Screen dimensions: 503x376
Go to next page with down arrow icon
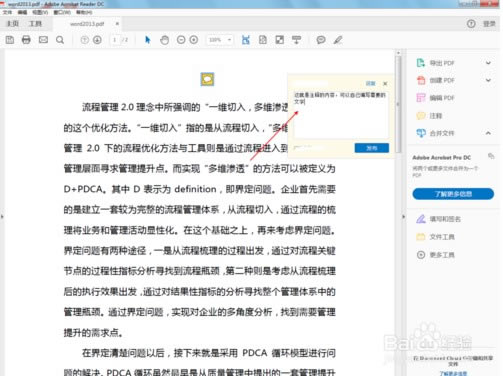coord(97,40)
